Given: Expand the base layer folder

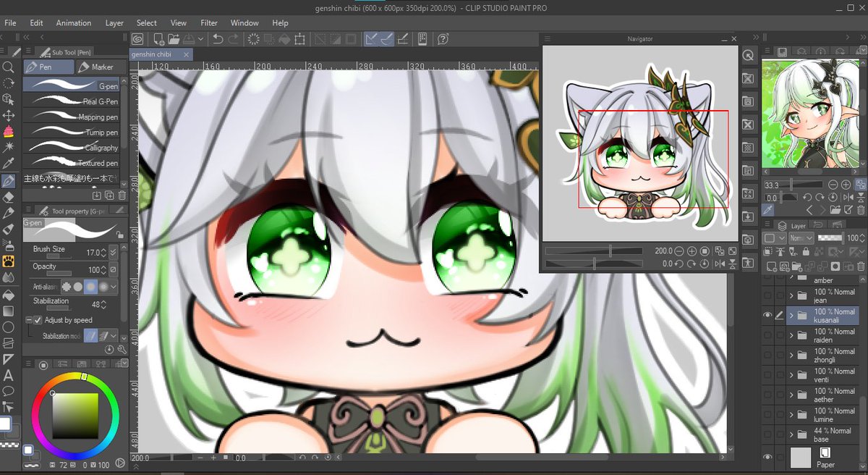Looking at the screenshot, I should point(791,434).
